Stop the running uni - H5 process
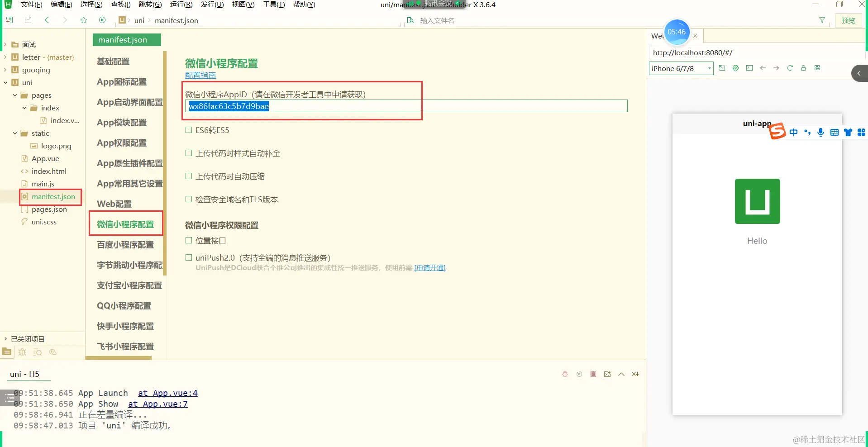Screen dimensions: 868x447 click(x=593, y=374)
